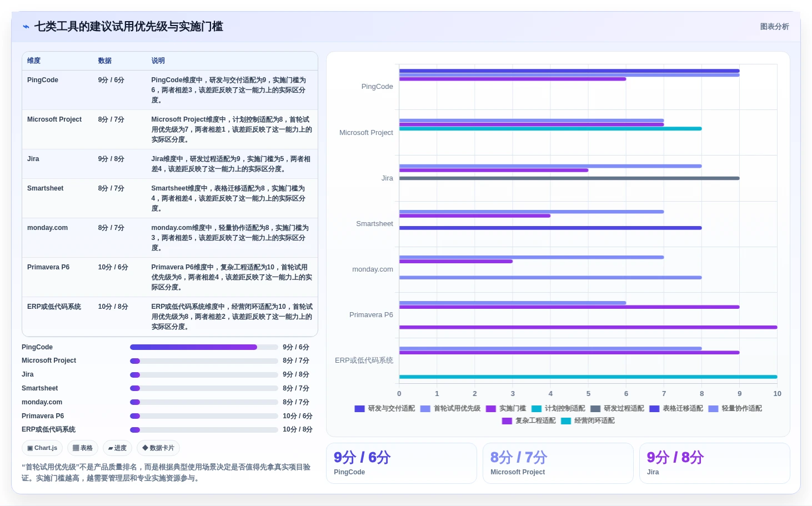Viewport: 812px width, 506px height.
Task: Click the Microsoft Project table row name
Action: 54,119
